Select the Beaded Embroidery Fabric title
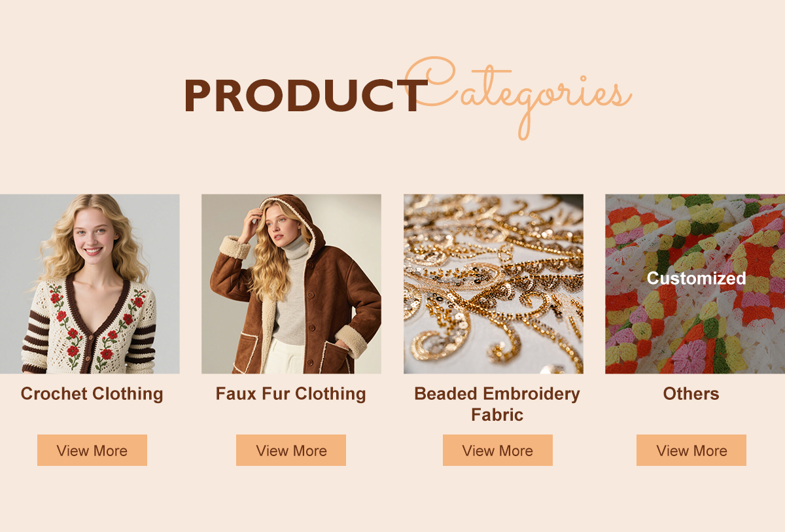The width and height of the screenshot is (785, 532). coord(497,404)
